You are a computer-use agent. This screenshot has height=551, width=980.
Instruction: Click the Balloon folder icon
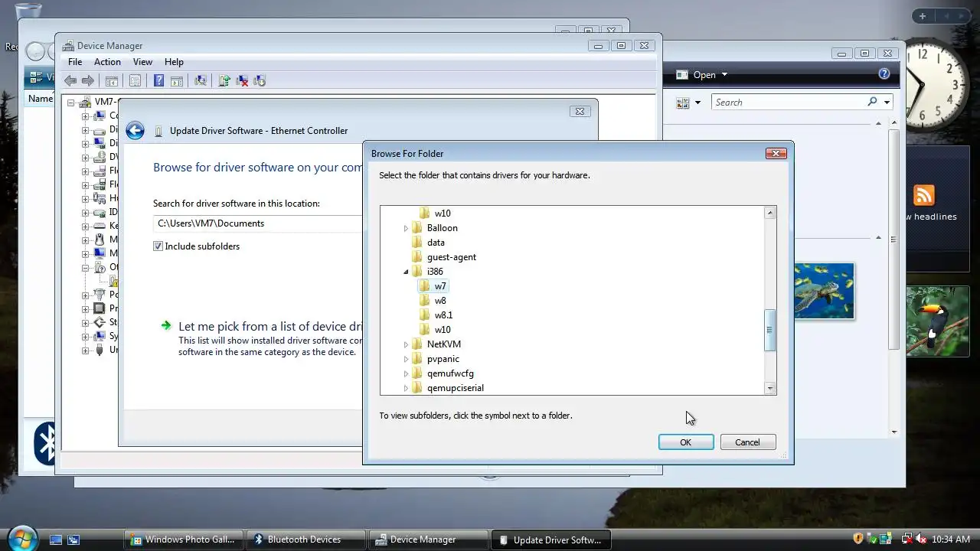click(417, 227)
